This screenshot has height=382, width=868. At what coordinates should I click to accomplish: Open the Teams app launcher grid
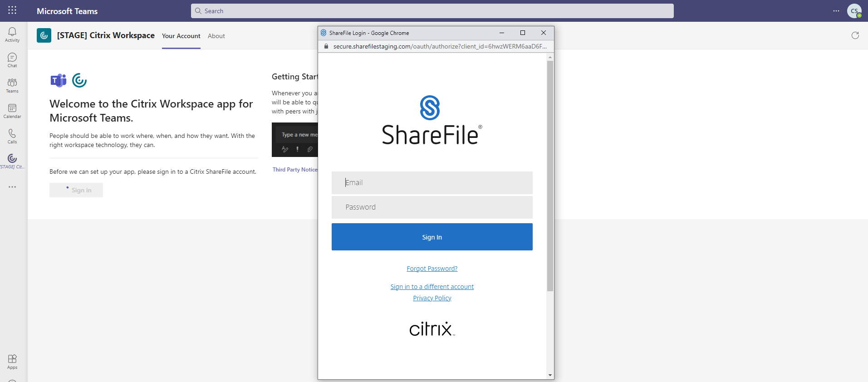pyautogui.click(x=12, y=10)
